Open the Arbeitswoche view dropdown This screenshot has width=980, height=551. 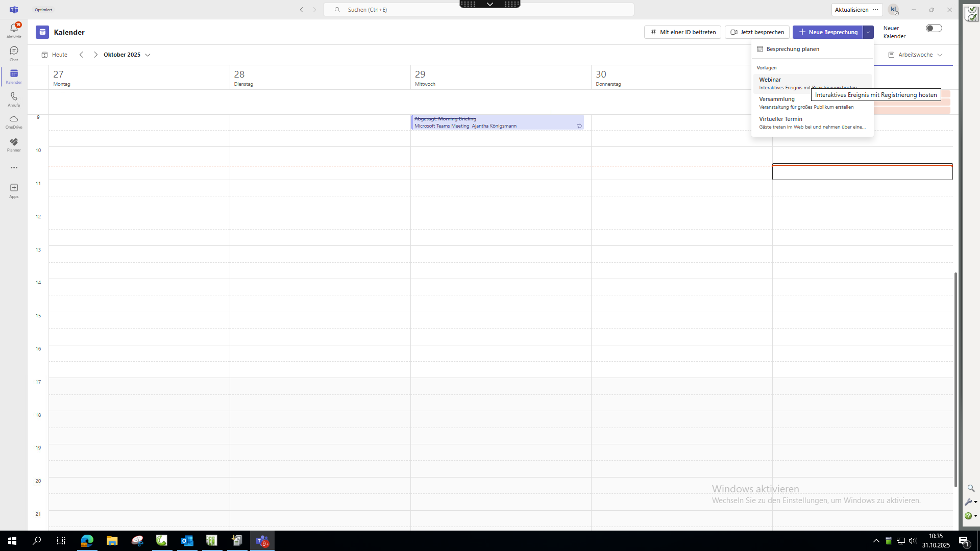click(x=915, y=55)
